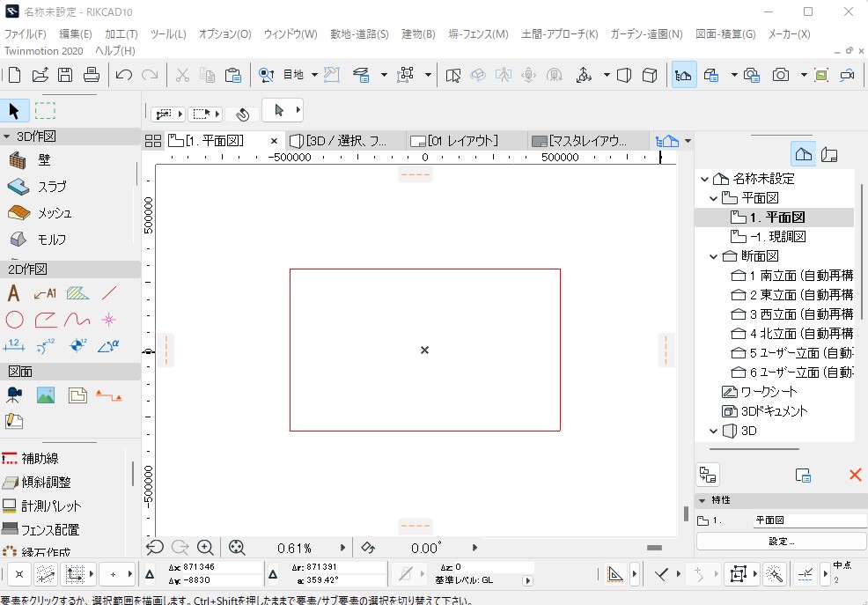The height and width of the screenshot is (605, 868).
Task: Select the Marquee selection tool
Action: tap(45, 111)
